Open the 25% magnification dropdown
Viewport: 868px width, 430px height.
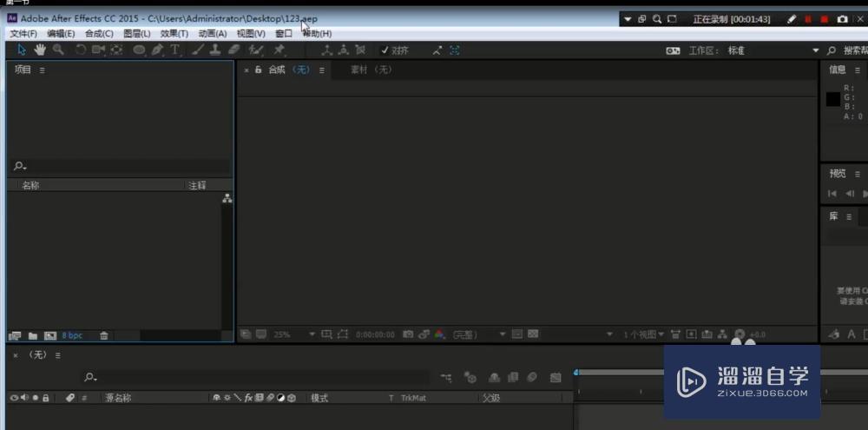[294, 334]
